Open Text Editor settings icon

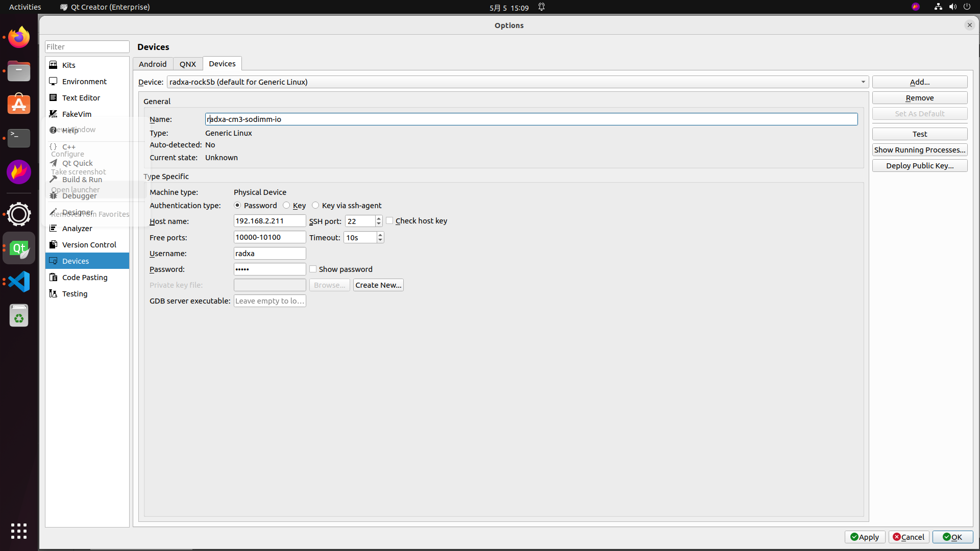[53, 97]
